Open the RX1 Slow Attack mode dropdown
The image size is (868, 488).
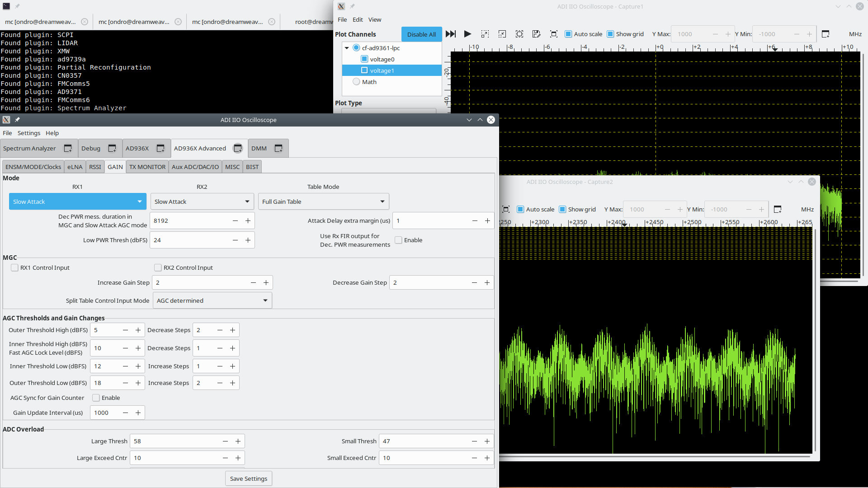click(78, 202)
